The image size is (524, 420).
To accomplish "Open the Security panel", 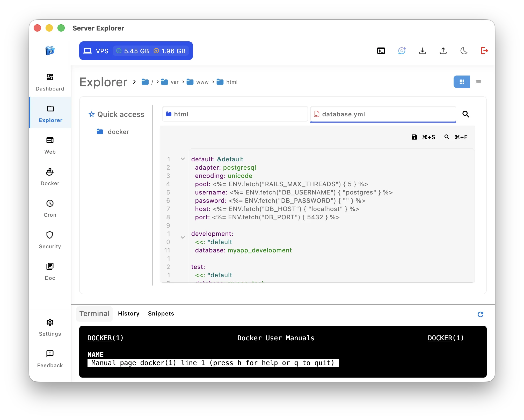I will [x=50, y=240].
